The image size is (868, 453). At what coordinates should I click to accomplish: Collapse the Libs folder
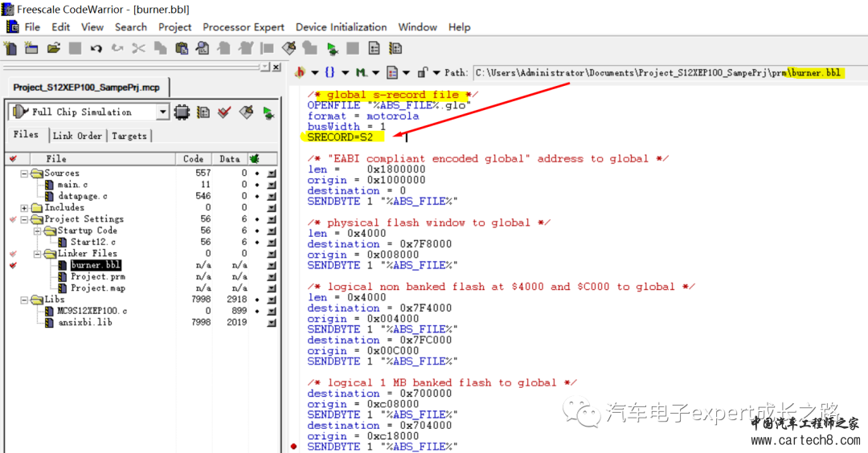(x=24, y=300)
